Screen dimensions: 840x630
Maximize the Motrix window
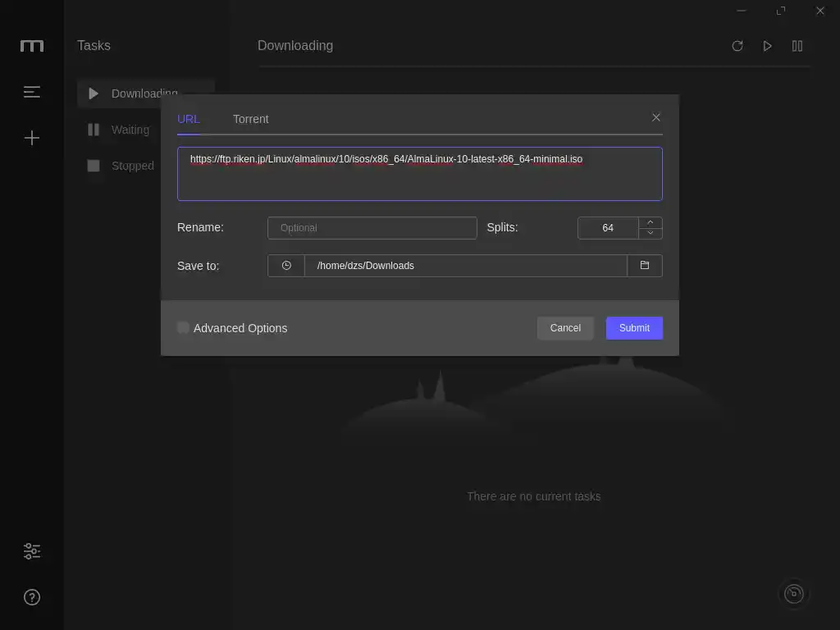781,11
